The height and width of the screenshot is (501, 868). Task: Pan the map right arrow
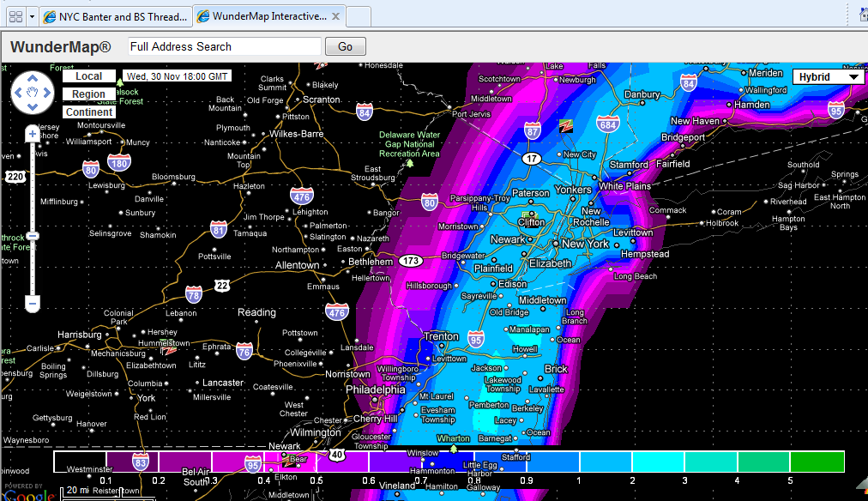coord(46,93)
